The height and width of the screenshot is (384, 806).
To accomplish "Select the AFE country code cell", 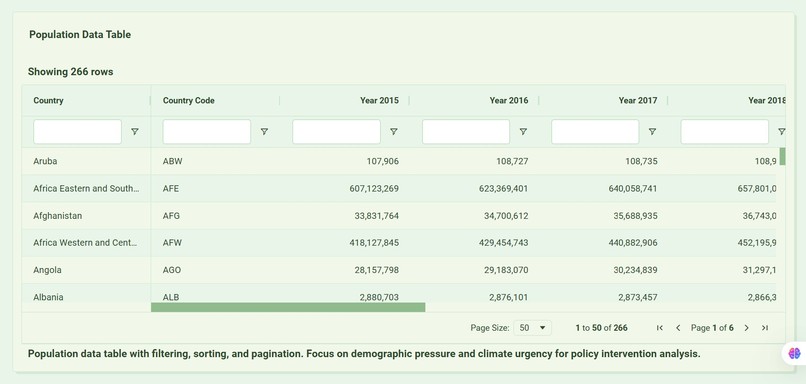I will [x=216, y=189].
